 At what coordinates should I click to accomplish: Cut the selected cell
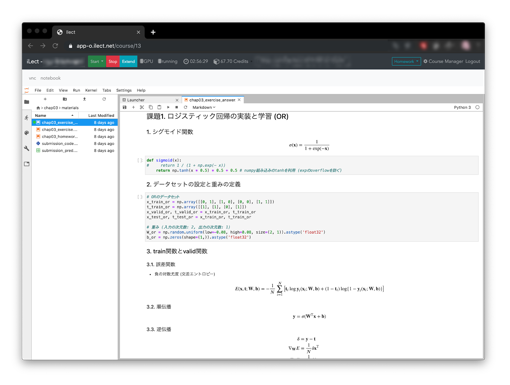142,107
